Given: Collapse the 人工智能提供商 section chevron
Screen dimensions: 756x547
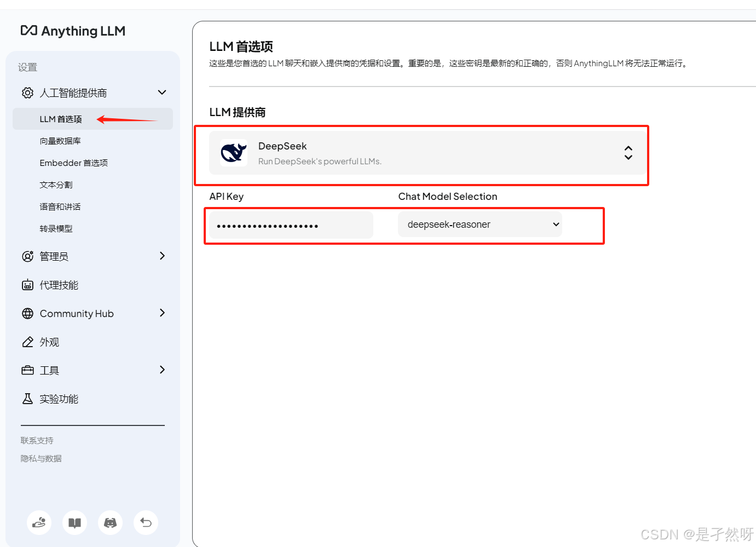Looking at the screenshot, I should (x=162, y=93).
